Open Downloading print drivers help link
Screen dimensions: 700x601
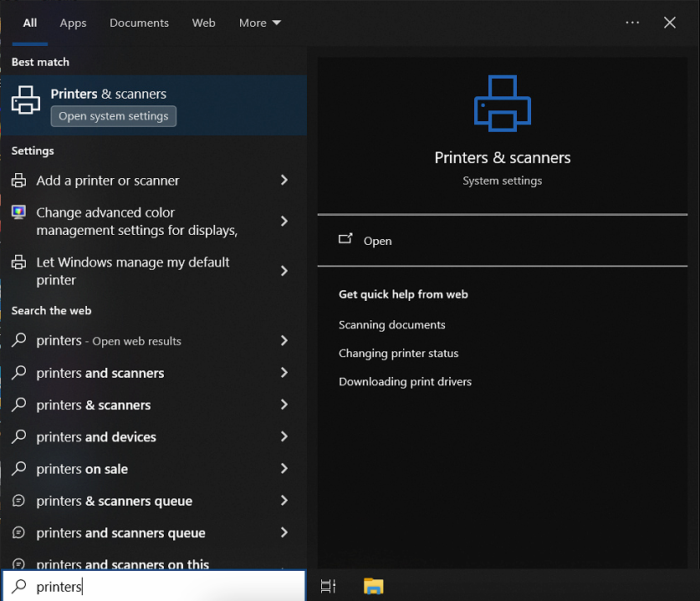pos(405,382)
